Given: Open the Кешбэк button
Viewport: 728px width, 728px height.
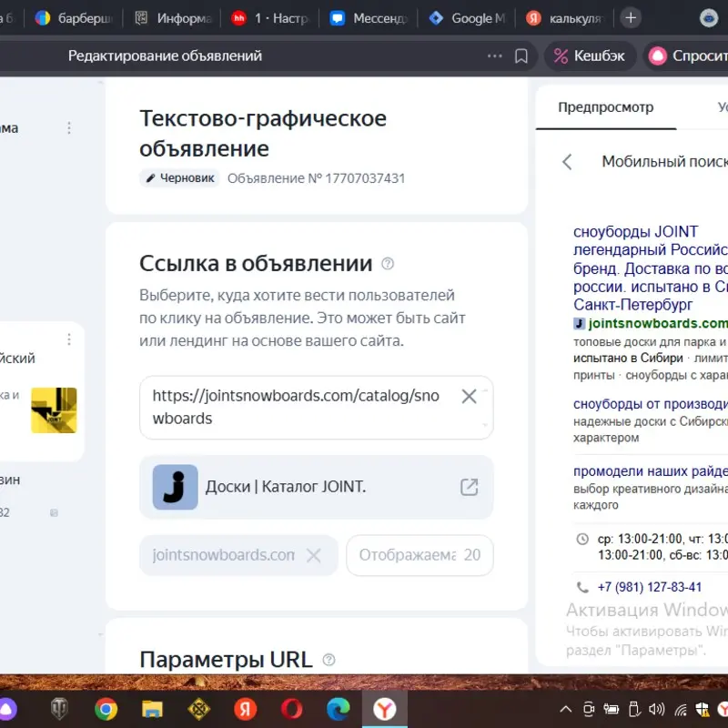Looking at the screenshot, I should click(x=590, y=56).
